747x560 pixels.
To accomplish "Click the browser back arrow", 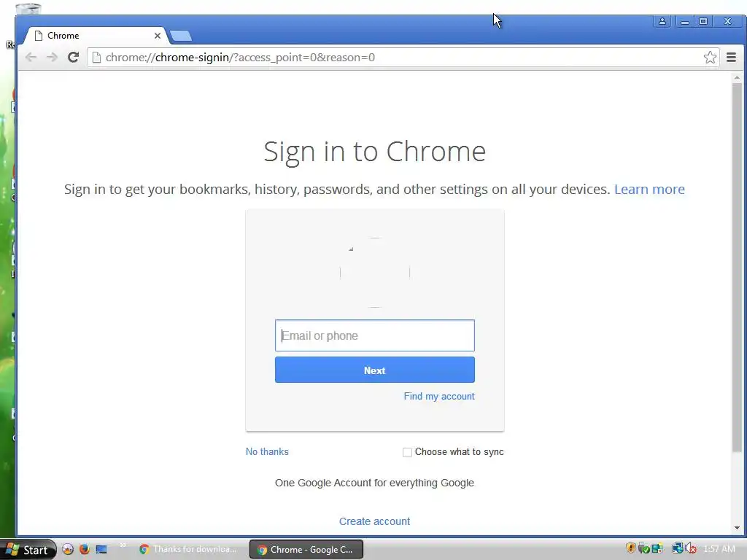I will [31, 57].
